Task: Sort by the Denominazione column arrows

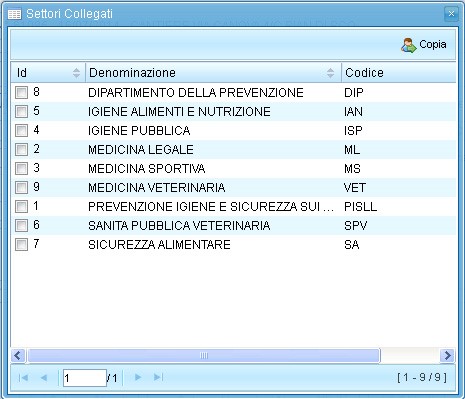Action: [x=330, y=73]
